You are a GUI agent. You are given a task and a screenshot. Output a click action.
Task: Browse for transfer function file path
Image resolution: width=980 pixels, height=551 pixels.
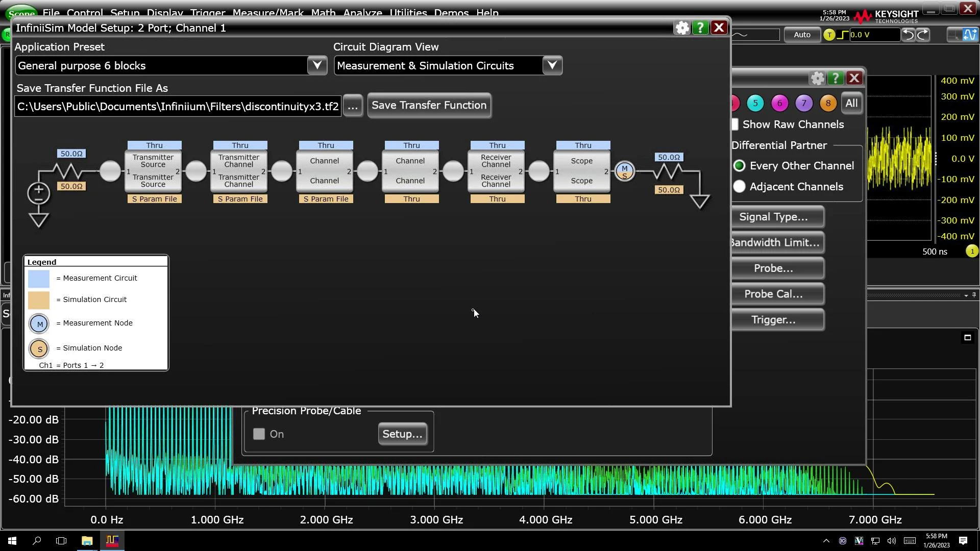point(353,106)
